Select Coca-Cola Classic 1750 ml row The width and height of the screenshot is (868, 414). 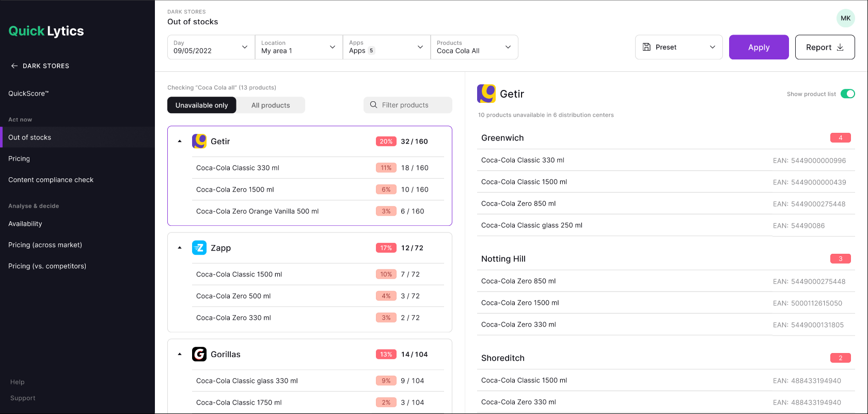pyautogui.click(x=318, y=403)
